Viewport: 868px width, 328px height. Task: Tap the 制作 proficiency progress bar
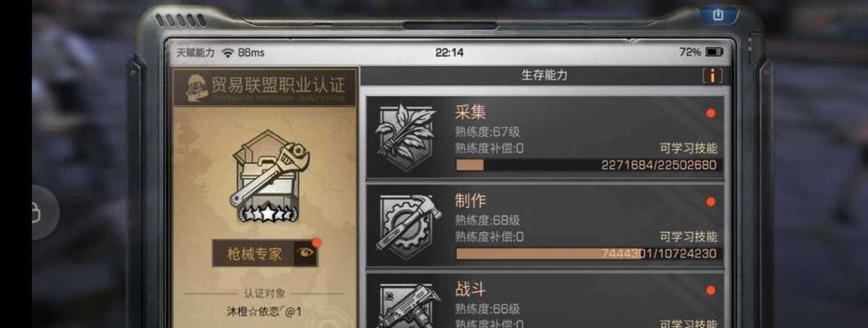click(x=587, y=253)
